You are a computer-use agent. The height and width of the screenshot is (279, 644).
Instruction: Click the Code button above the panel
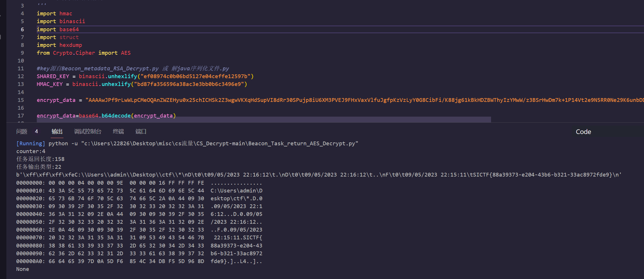pos(583,132)
